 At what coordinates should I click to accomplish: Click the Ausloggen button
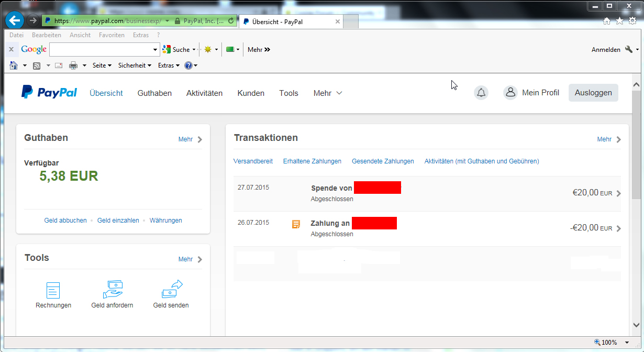[x=593, y=93]
